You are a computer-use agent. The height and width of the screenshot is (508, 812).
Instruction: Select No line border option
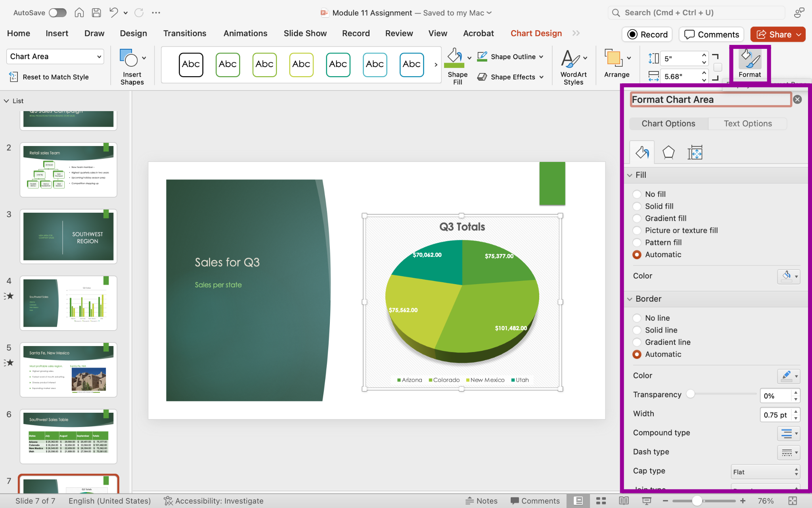(637, 318)
